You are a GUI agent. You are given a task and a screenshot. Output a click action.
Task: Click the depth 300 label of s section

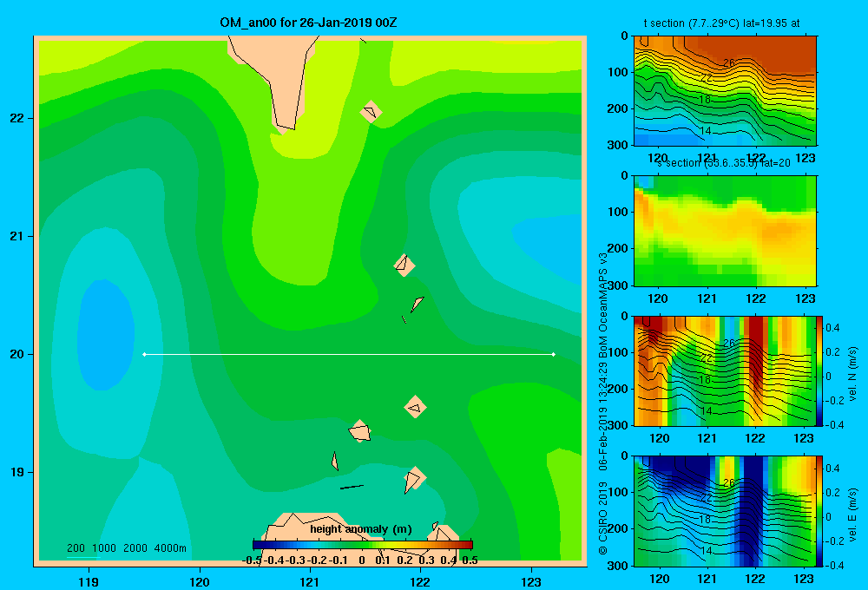618,285
